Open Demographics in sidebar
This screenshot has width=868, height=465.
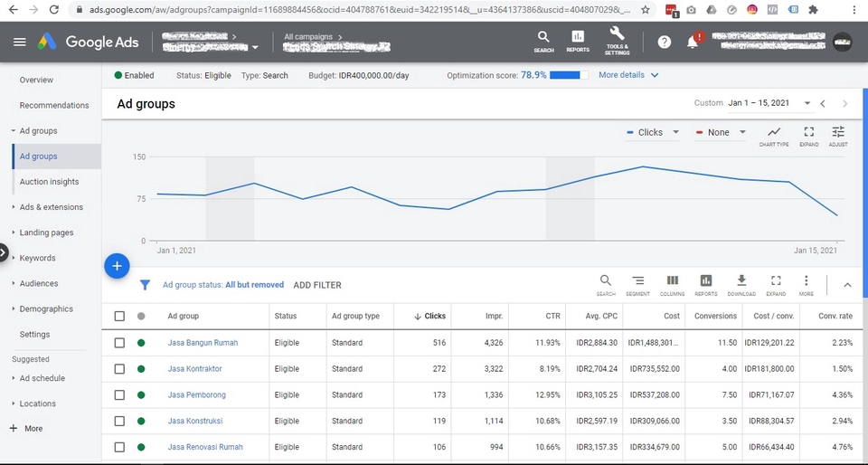(x=46, y=308)
